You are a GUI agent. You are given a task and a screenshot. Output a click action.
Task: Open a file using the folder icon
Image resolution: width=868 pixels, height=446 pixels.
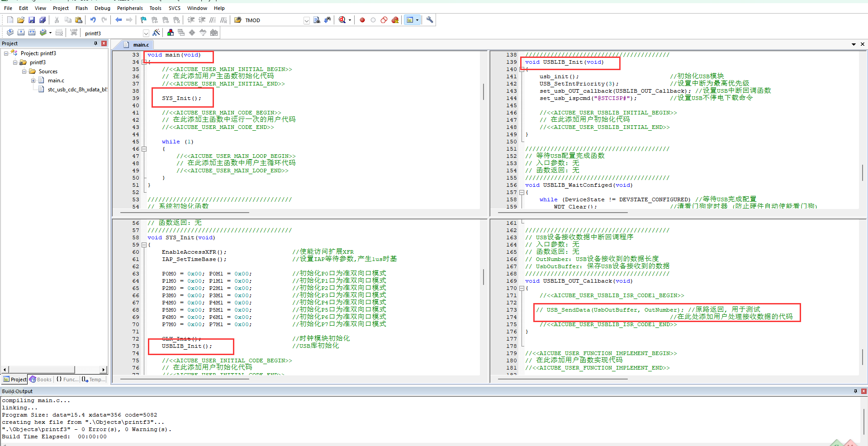click(21, 20)
